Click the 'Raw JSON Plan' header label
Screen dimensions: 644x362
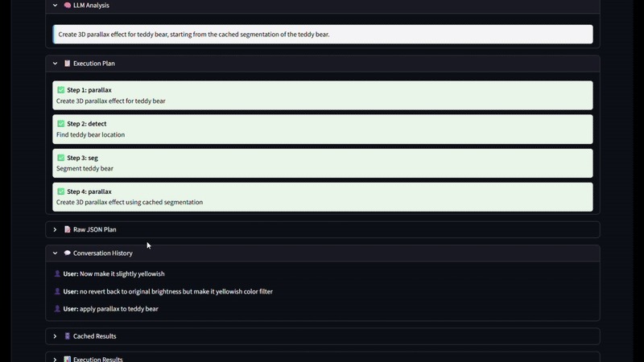[95, 229]
